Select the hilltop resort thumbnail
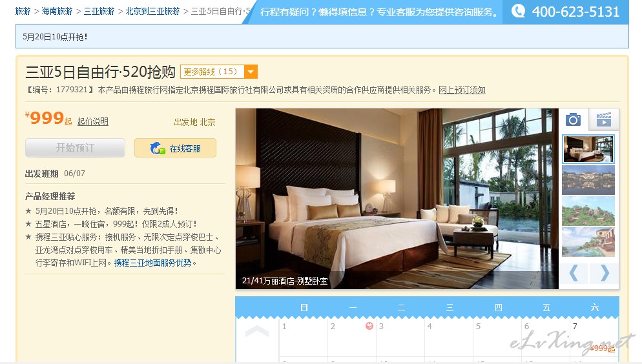 pos(588,211)
